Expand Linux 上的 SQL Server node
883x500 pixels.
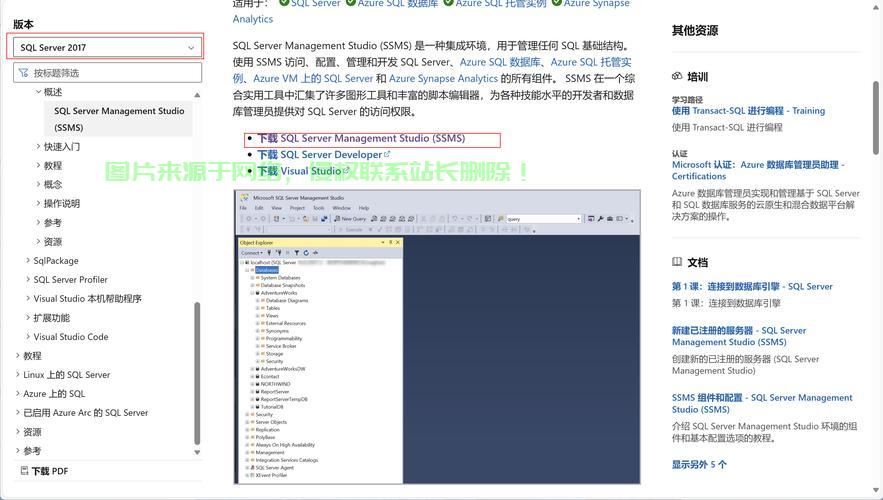point(18,374)
